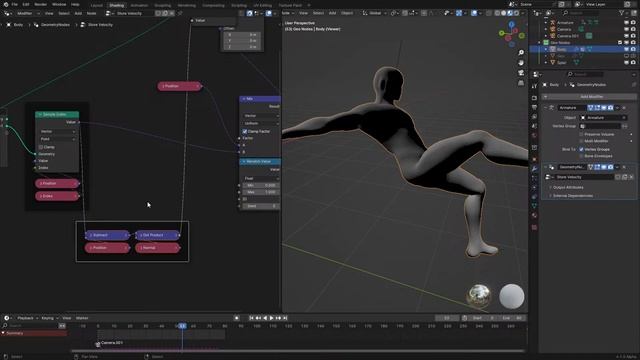The image size is (640, 360).
Task: Expand the Internal Dependencies section
Action: [571, 196]
